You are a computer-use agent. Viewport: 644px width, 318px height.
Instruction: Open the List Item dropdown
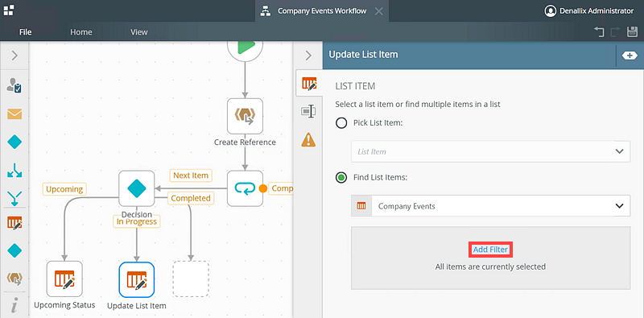point(490,151)
